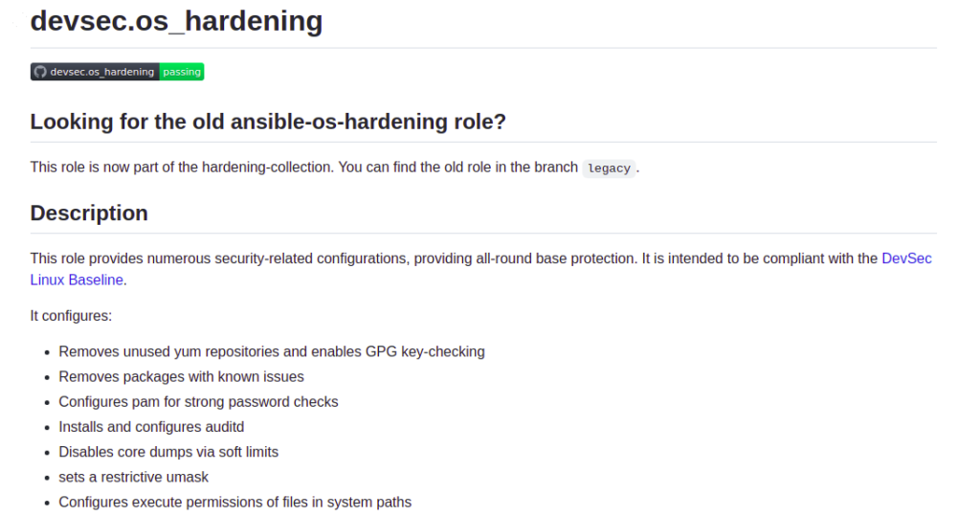
Task: Click the devsec.os_hardening page title
Action: 176,21
